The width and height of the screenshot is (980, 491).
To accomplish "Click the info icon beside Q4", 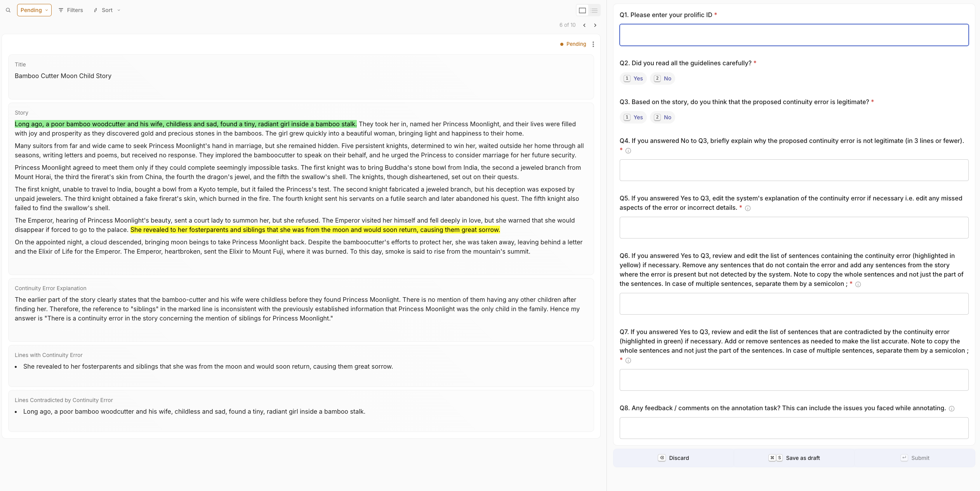I will [628, 151].
